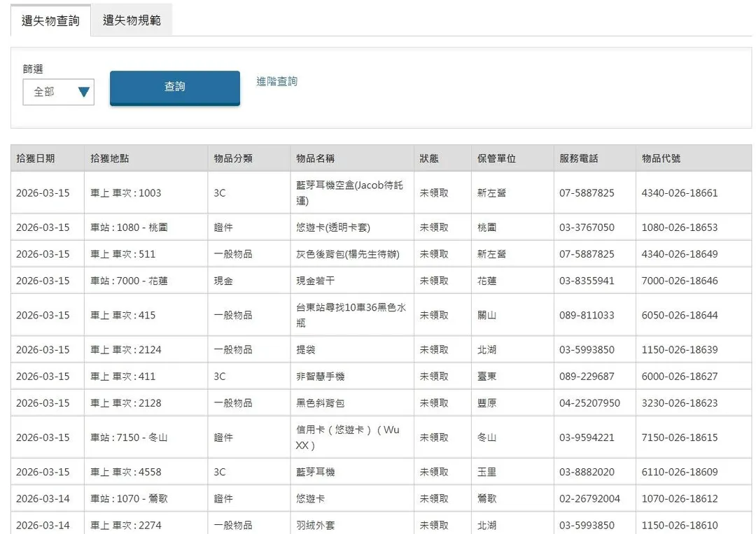Image resolution: width=756 pixels, height=534 pixels.
Task: Select item code 7000-026-18646
Action: pos(679,281)
